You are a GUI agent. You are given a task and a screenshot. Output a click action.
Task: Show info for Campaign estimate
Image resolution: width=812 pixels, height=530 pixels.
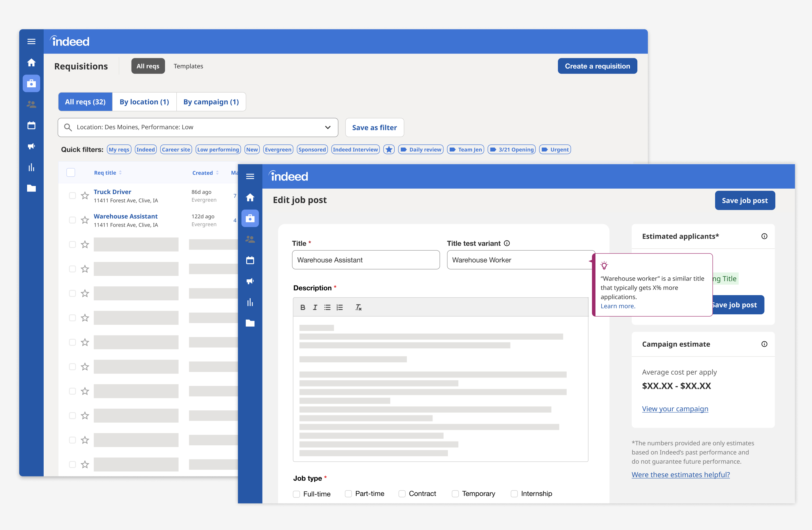tap(764, 344)
